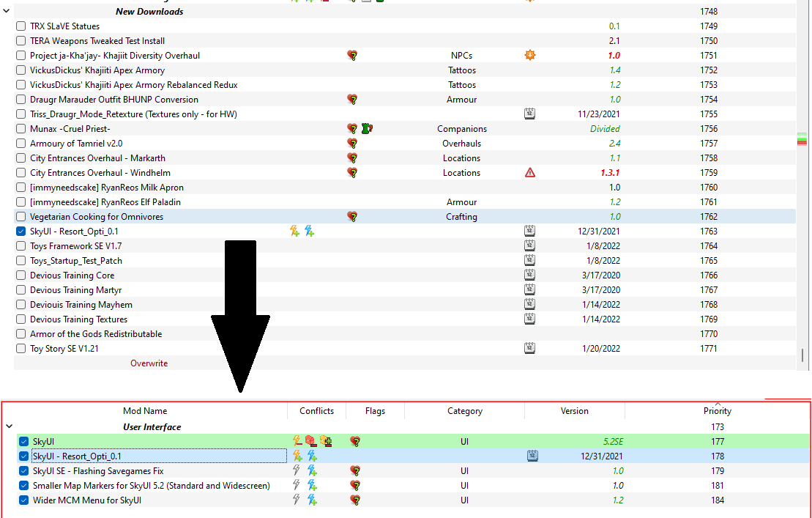
Task: Sort by the Category column header
Action: click(464, 411)
